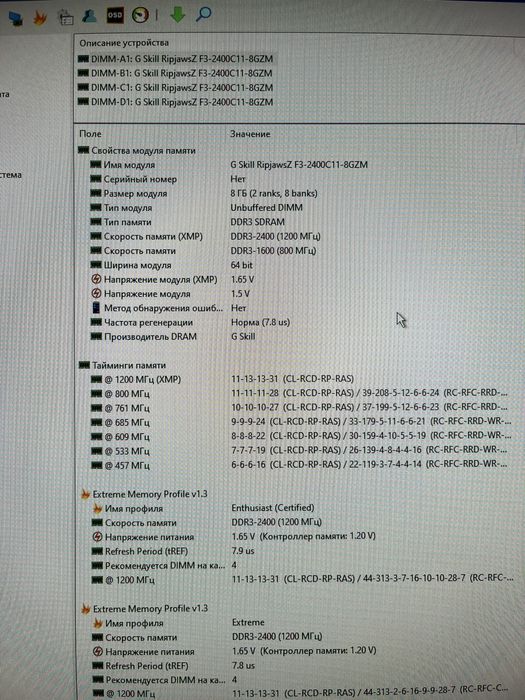Click the Поле column header
The height and width of the screenshot is (700, 525).
[x=90, y=133]
